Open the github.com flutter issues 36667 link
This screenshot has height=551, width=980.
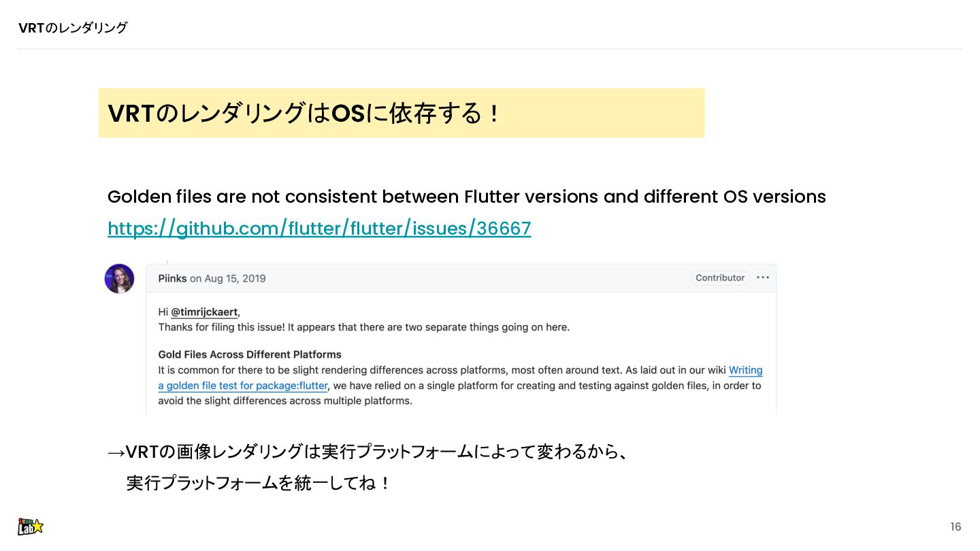click(319, 229)
